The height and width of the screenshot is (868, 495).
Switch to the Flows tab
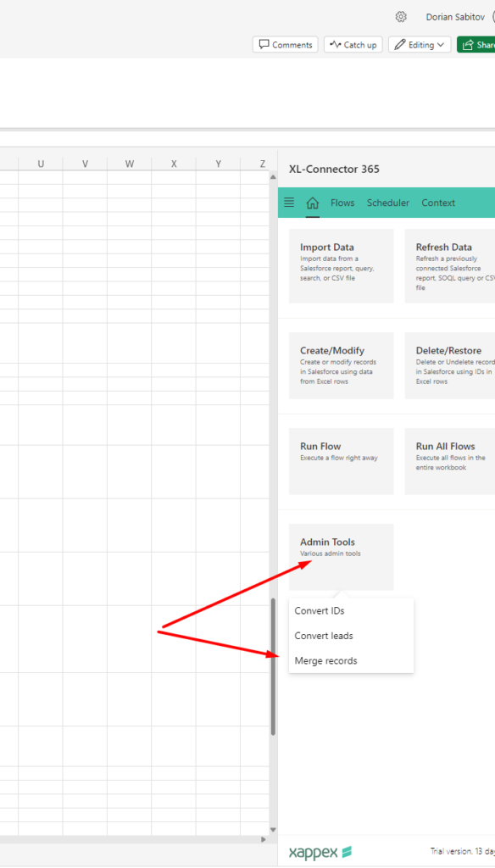(x=342, y=203)
